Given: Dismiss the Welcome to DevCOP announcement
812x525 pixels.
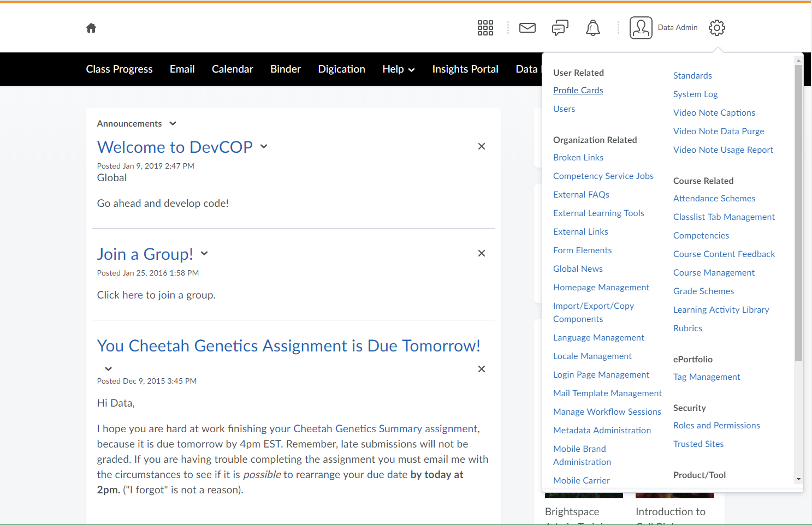Looking at the screenshot, I should pos(481,146).
